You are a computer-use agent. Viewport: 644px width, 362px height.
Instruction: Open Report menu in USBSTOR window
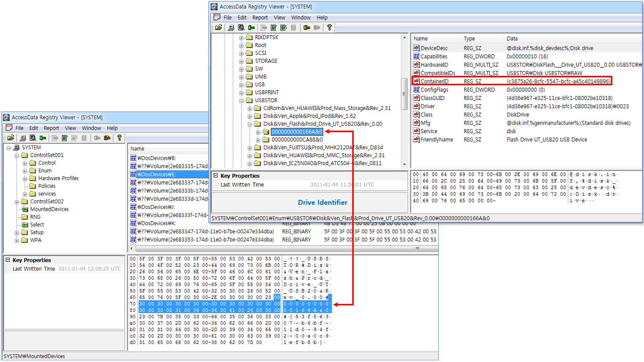pyautogui.click(x=260, y=18)
